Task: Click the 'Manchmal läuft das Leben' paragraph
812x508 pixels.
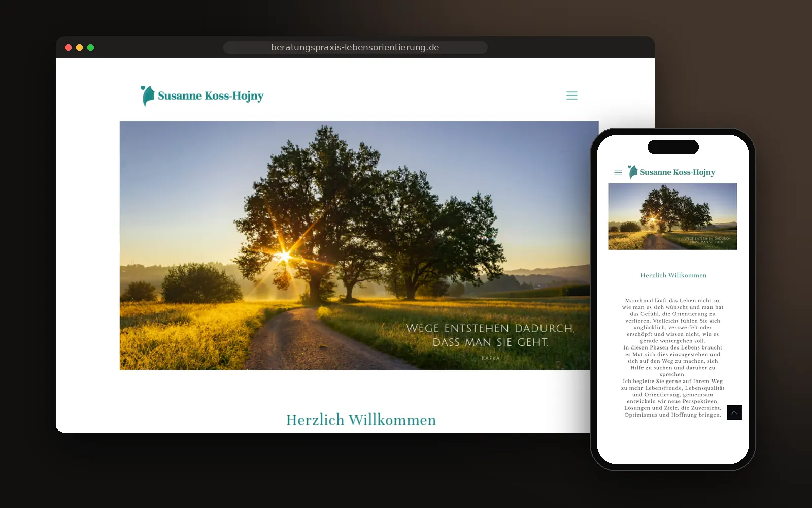Action: click(x=673, y=321)
